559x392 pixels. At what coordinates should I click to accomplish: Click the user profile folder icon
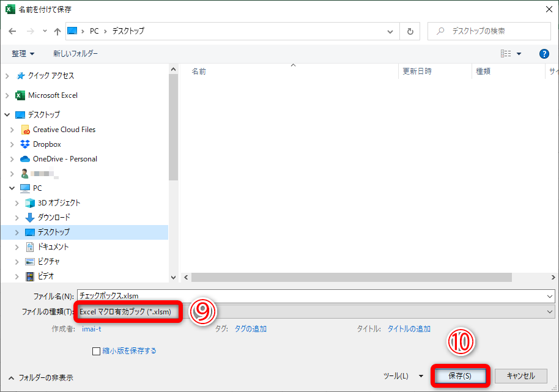point(24,174)
